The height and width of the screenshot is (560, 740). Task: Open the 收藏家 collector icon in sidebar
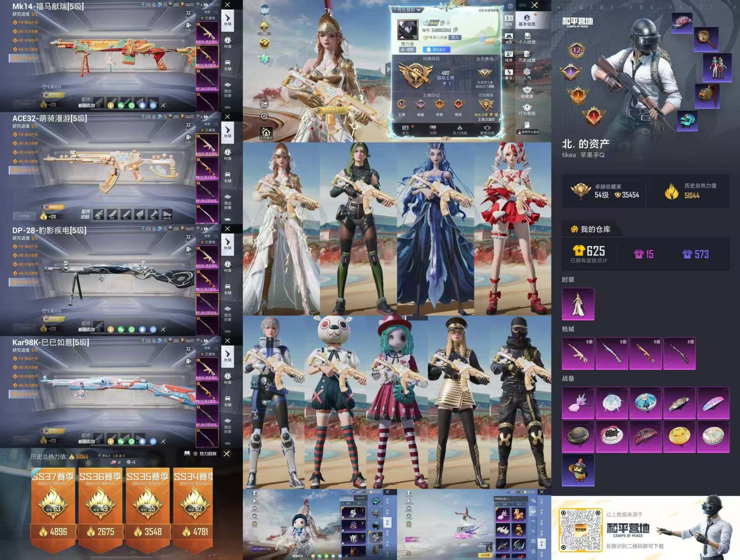[527, 92]
